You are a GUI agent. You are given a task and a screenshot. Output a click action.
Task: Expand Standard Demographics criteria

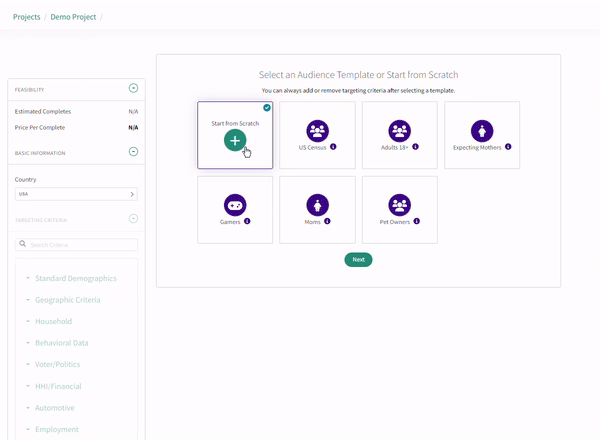point(76,278)
